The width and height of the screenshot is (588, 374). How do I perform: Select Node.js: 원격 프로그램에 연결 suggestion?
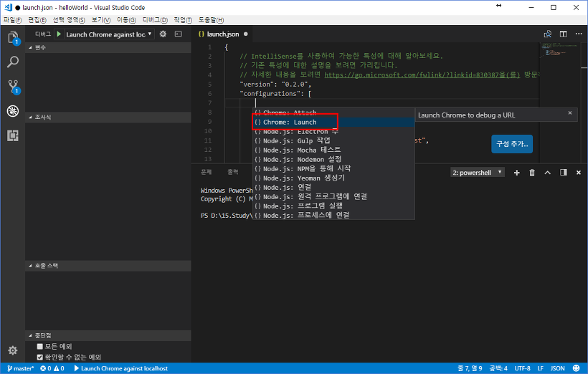coord(333,197)
